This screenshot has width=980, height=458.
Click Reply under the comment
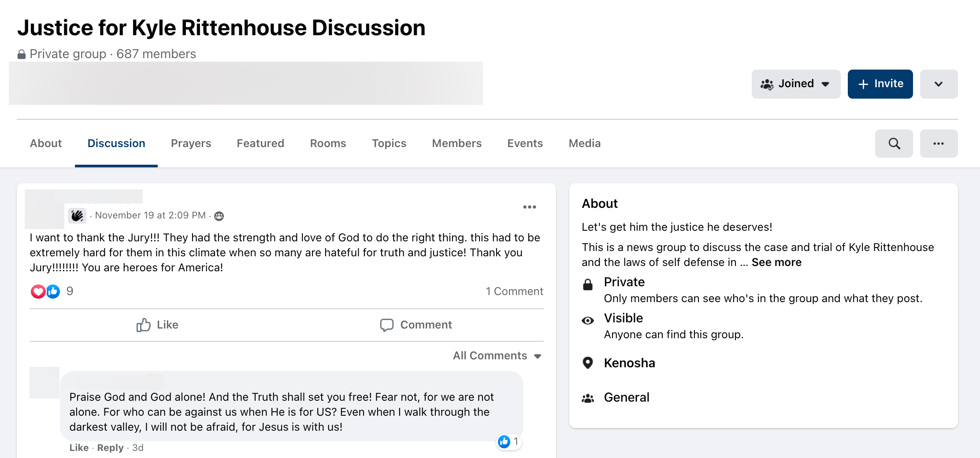pyautogui.click(x=110, y=447)
